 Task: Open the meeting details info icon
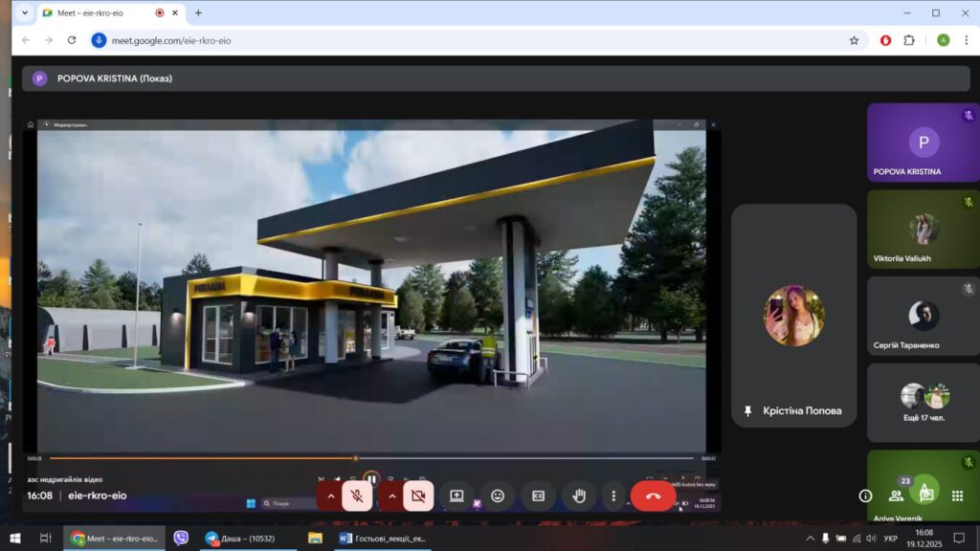click(865, 496)
